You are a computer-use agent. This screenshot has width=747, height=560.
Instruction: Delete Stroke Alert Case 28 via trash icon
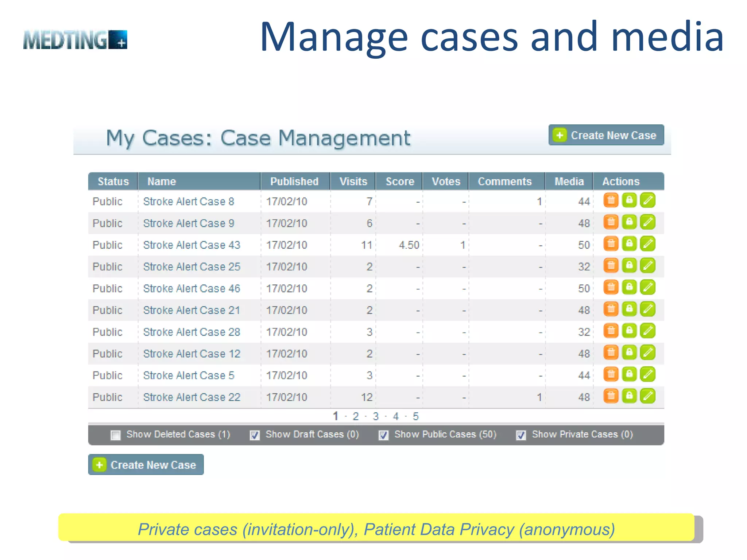click(x=611, y=331)
